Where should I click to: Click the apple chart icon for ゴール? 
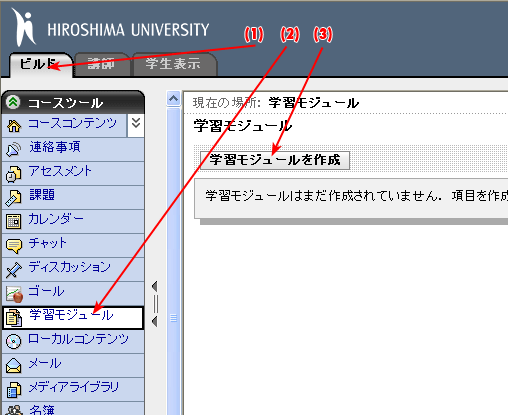coord(14,294)
